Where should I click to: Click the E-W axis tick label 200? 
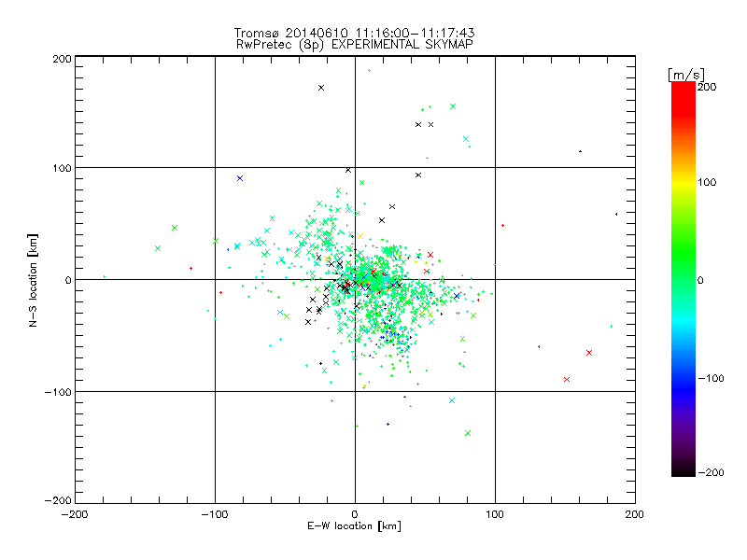pos(635,514)
